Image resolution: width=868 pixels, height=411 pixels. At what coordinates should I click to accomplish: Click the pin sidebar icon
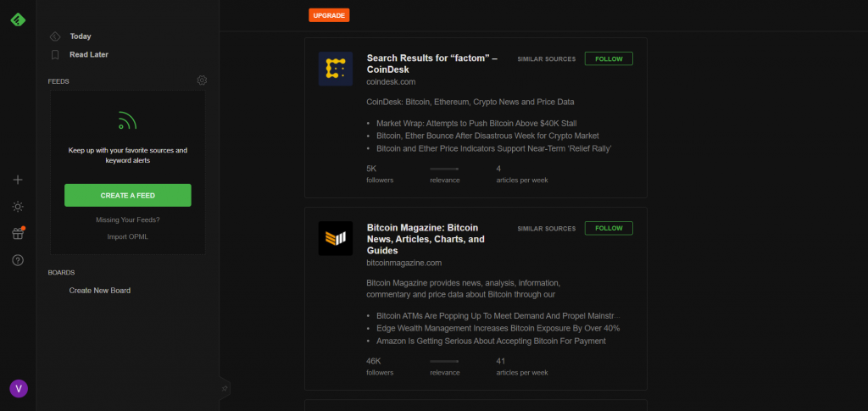point(224,388)
